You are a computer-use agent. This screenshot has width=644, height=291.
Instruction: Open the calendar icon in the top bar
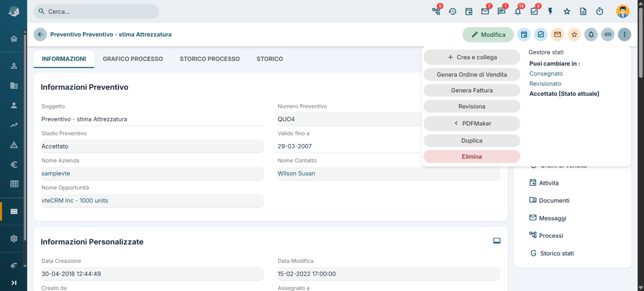tap(469, 11)
